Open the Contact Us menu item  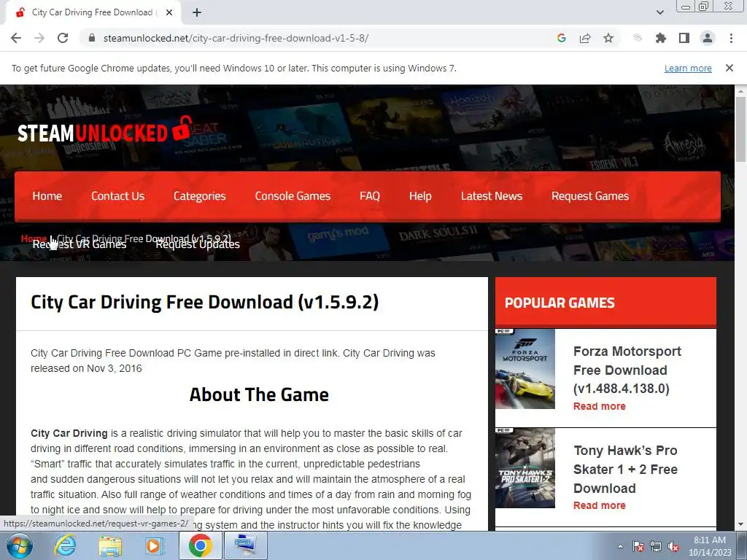117,196
